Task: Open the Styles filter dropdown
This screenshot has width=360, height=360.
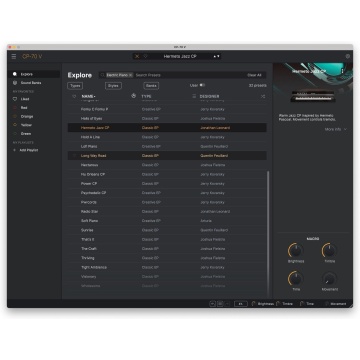Action: 113,86
